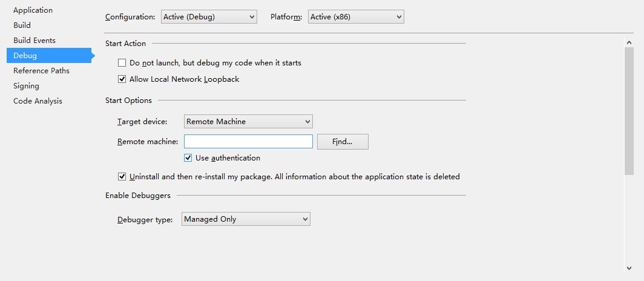Screen dimensions: 644x281
Task: Open the Build Events page
Action: (x=34, y=40)
